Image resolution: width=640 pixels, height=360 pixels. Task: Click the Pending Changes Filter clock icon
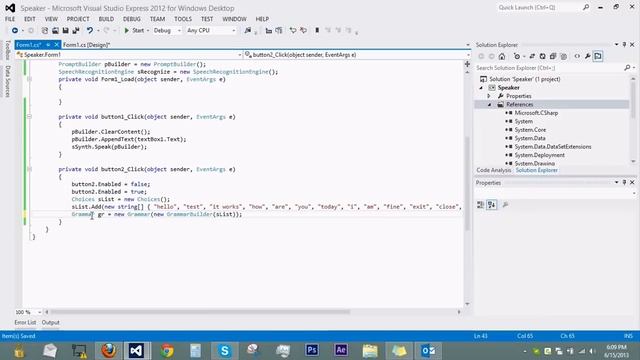(x=517, y=56)
